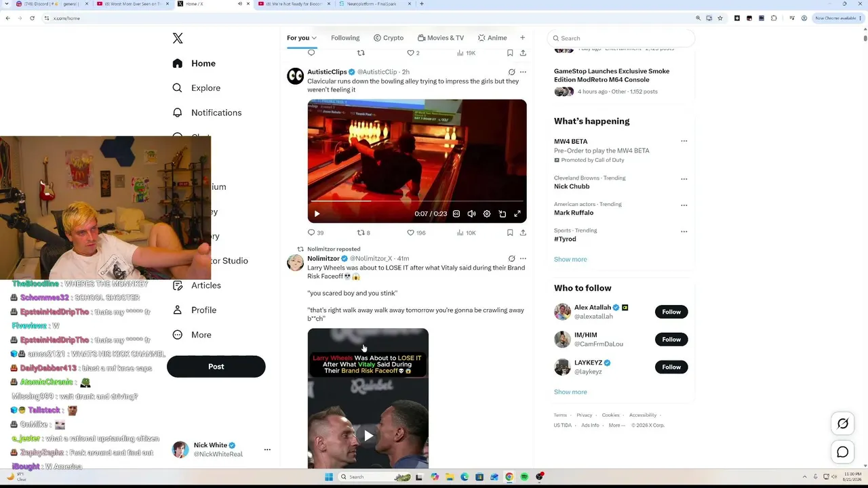Screen dimensions: 868x488
Task: Go to Profile in the sidebar
Action: pyautogui.click(x=195, y=310)
